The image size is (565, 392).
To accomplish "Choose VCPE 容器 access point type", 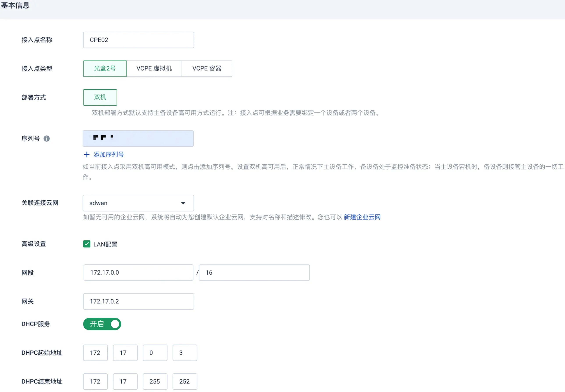I will (207, 69).
